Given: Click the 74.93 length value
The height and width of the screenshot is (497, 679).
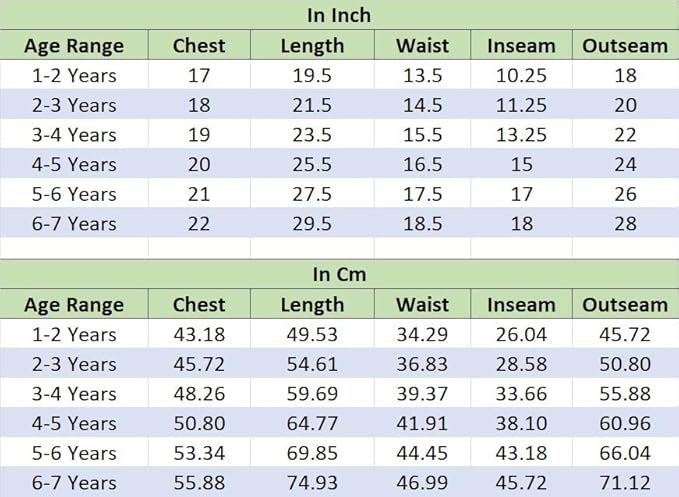Looking at the screenshot, I should (x=312, y=483).
